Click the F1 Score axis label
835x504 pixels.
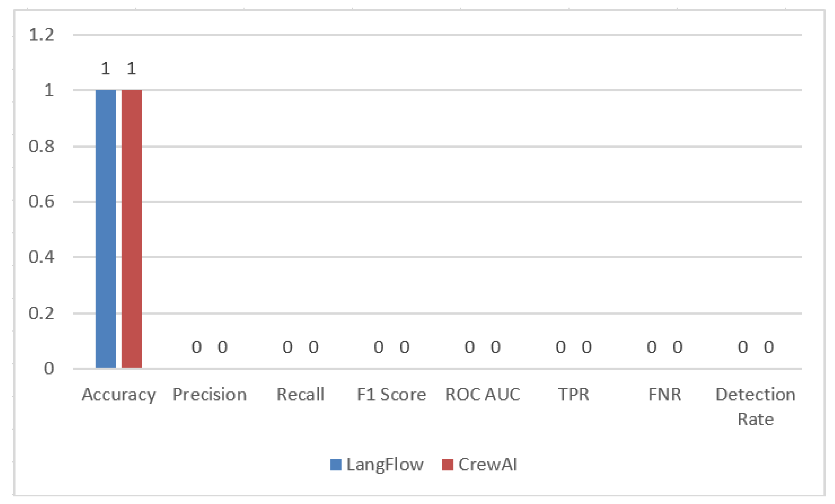(x=391, y=394)
